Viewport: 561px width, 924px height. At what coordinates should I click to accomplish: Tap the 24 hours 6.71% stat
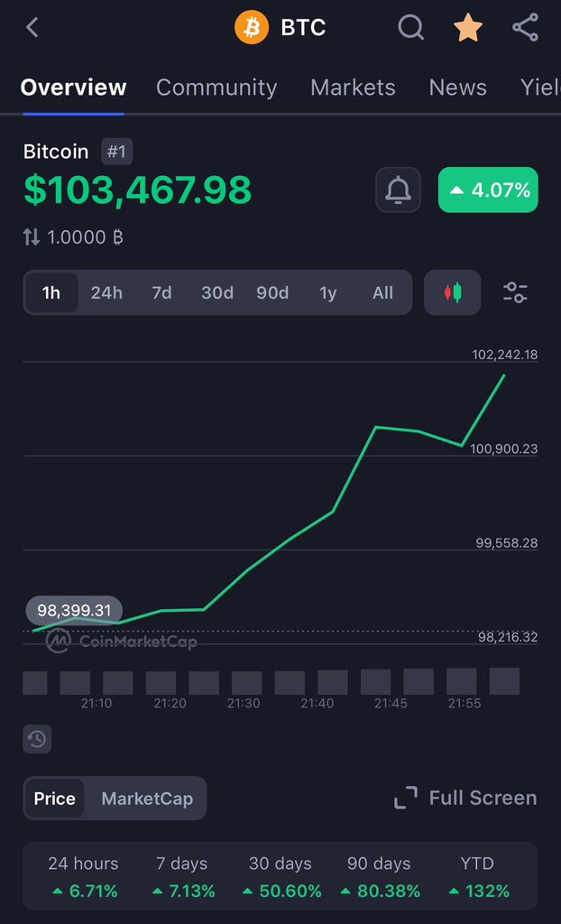click(83, 877)
